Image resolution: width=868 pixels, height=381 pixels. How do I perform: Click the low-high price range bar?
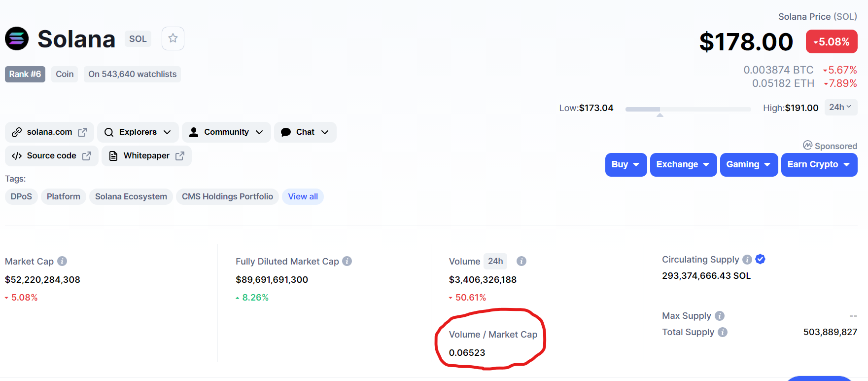(x=688, y=109)
